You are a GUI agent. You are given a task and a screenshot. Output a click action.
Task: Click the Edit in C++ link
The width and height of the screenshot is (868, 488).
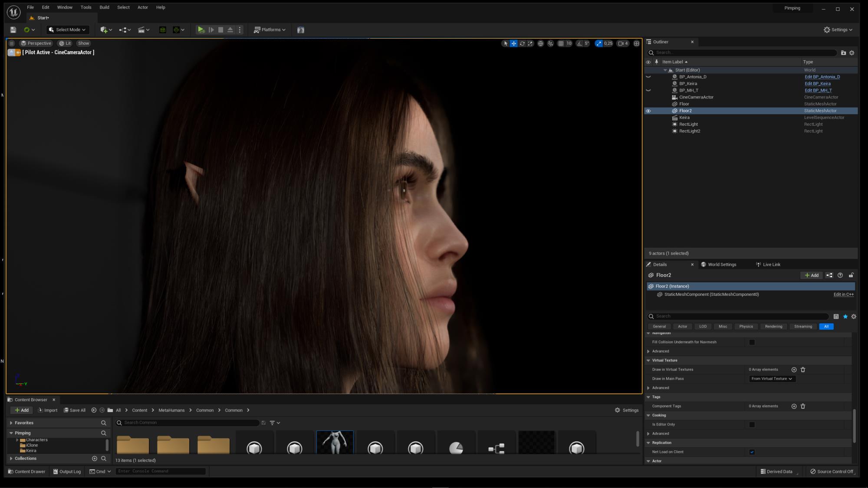click(843, 295)
